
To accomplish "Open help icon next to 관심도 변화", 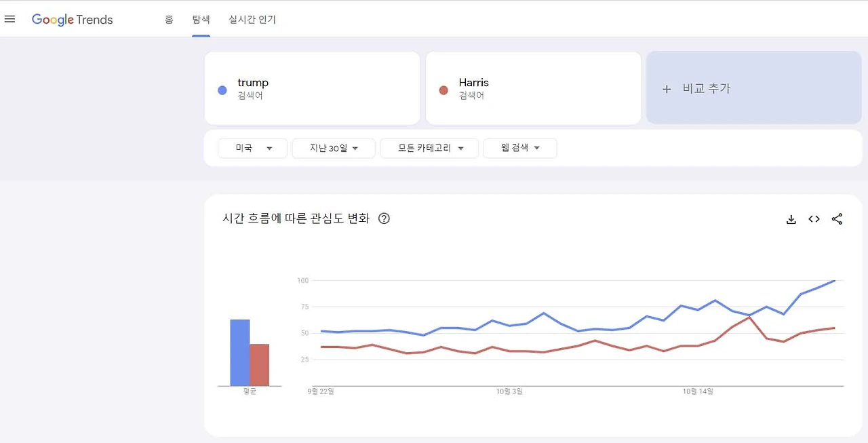I will click(x=384, y=218).
